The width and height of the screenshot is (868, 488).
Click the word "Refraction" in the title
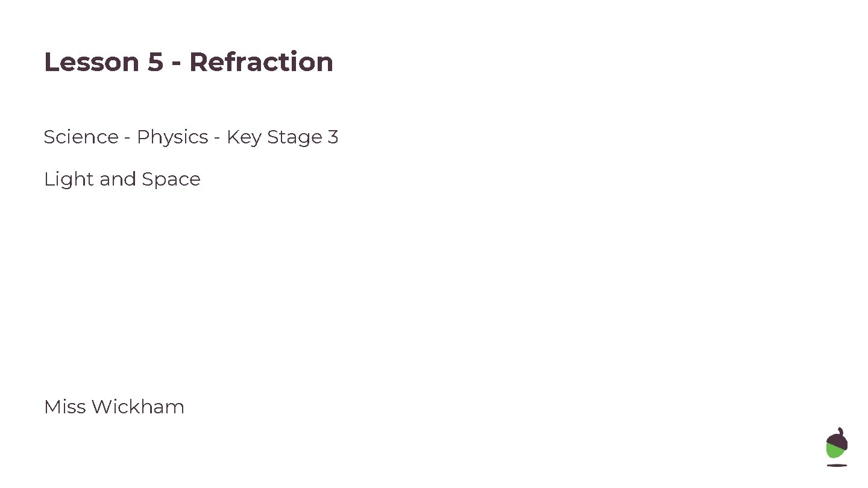261,62
